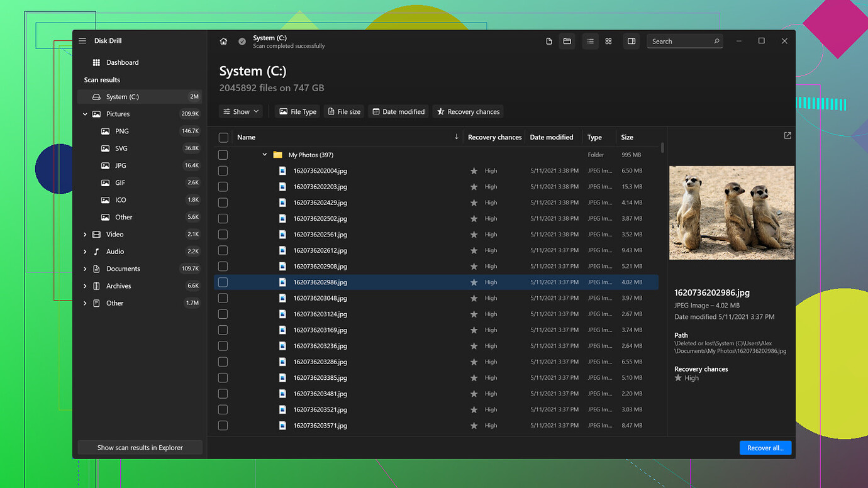The height and width of the screenshot is (488, 868).
Task: Select the file view icon in header
Action: point(548,42)
